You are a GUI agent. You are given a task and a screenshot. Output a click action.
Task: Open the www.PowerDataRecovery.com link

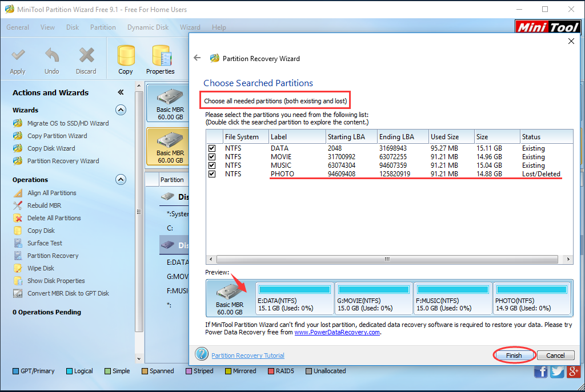pyautogui.click(x=337, y=333)
